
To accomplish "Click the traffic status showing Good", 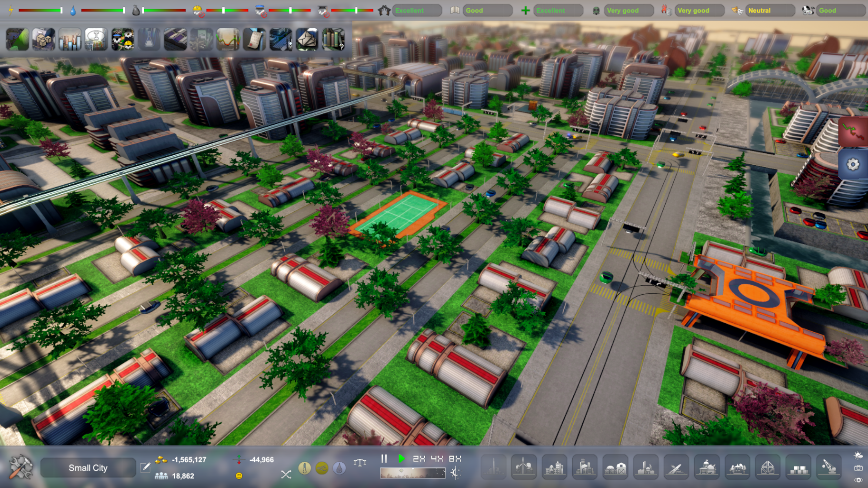I will [x=840, y=10].
